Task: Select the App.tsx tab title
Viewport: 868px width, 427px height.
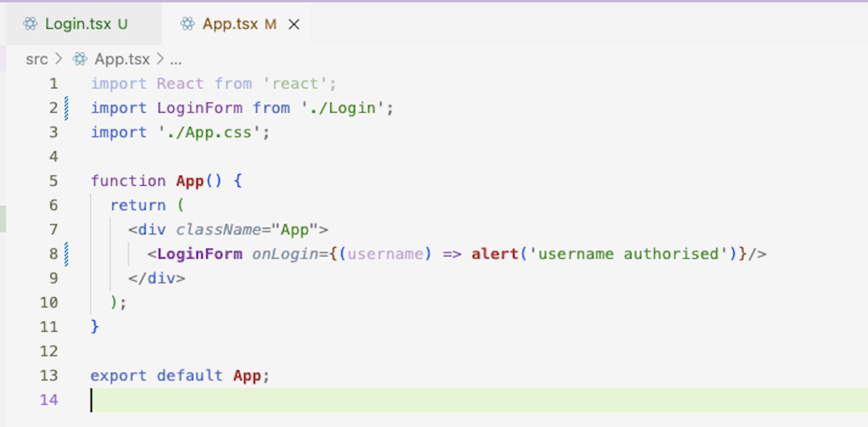Action: (230, 24)
